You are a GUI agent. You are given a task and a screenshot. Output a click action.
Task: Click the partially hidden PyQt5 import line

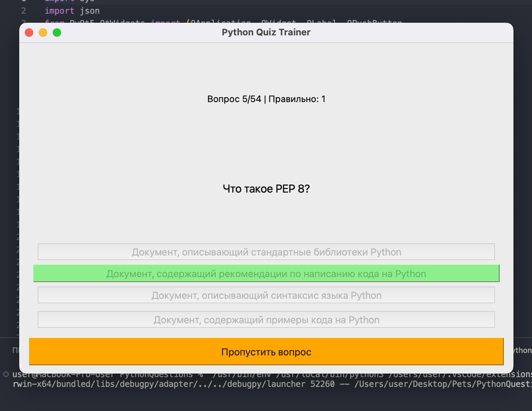pos(222,21)
